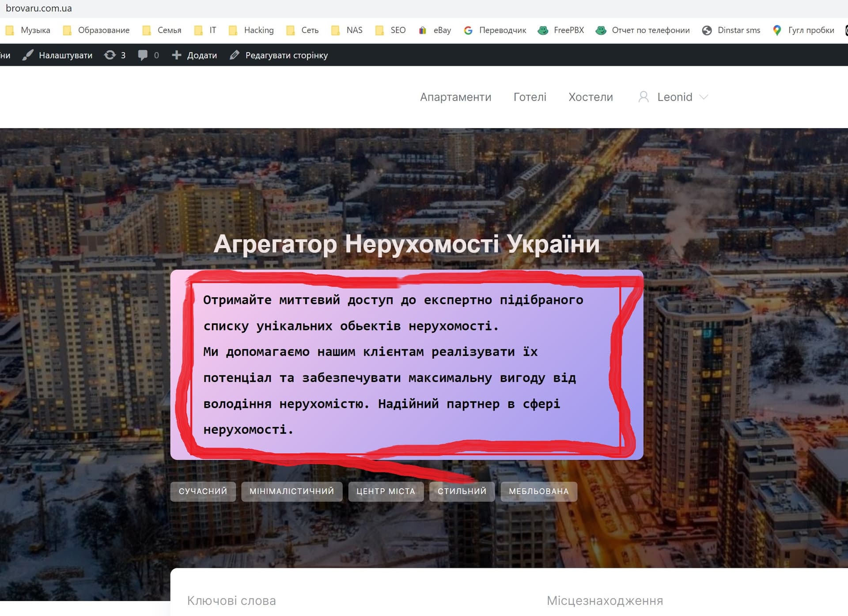Expand the Leonid account dropdown chevron
Viewport: 848px width, 616px height.
[x=704, y=97]
